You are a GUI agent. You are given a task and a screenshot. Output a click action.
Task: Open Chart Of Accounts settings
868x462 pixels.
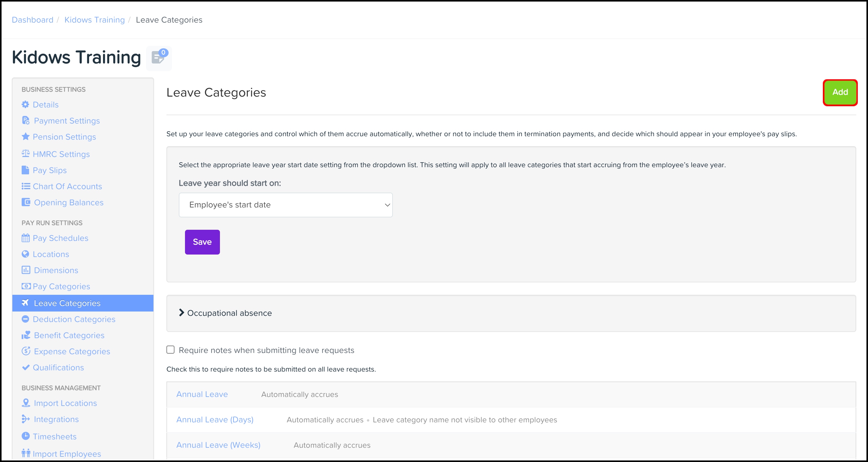(x=67, y=186)
